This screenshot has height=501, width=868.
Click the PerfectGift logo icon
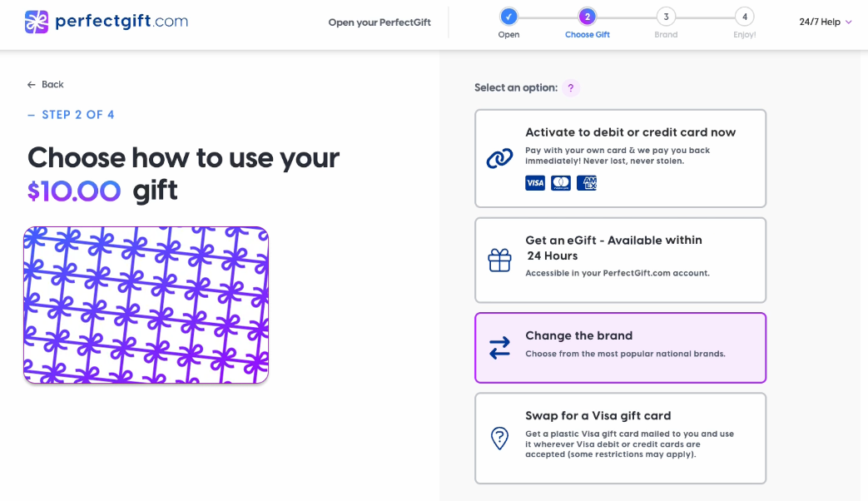click(37, 22)
